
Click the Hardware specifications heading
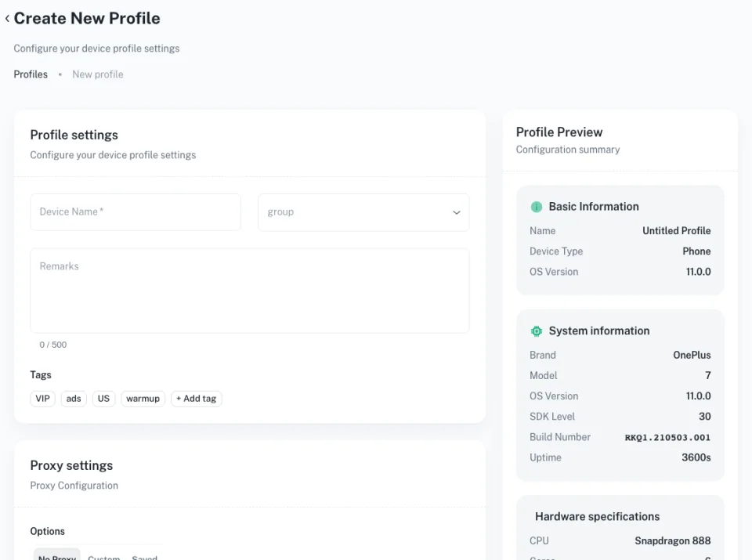coord(597,516)
